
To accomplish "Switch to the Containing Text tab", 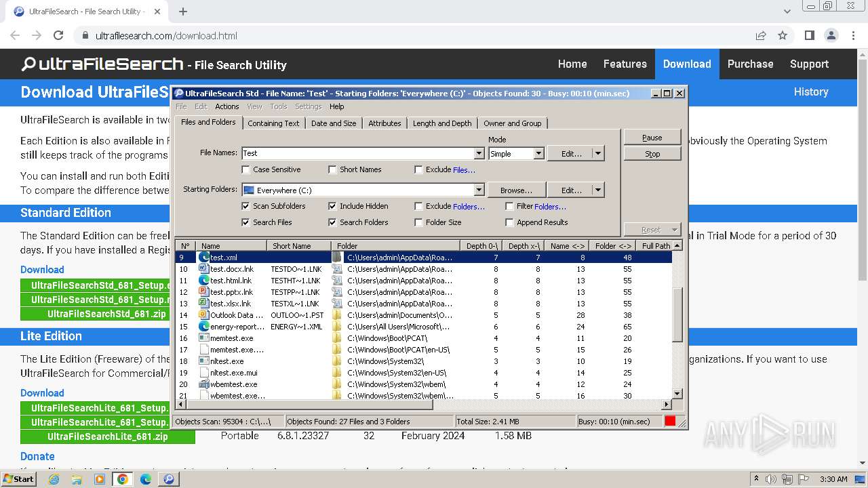I will click(273, 123).
